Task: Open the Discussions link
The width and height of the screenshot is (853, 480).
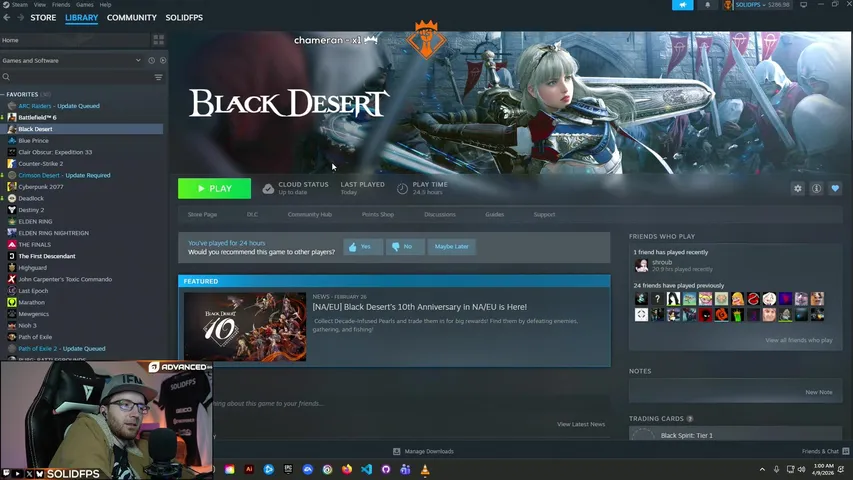Action: tap(440, 214)
